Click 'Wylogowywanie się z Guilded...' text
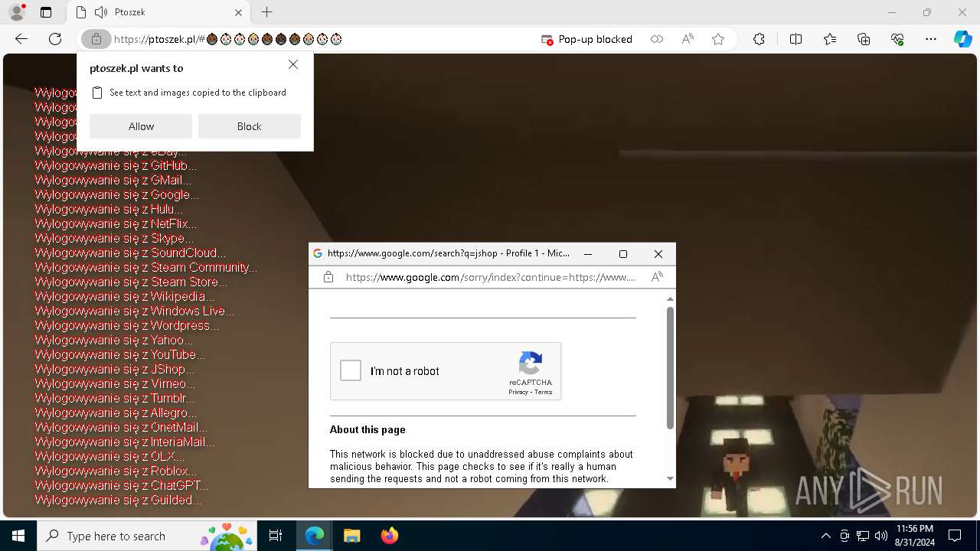This screenshot has height=551, width=980. point(118,500)
